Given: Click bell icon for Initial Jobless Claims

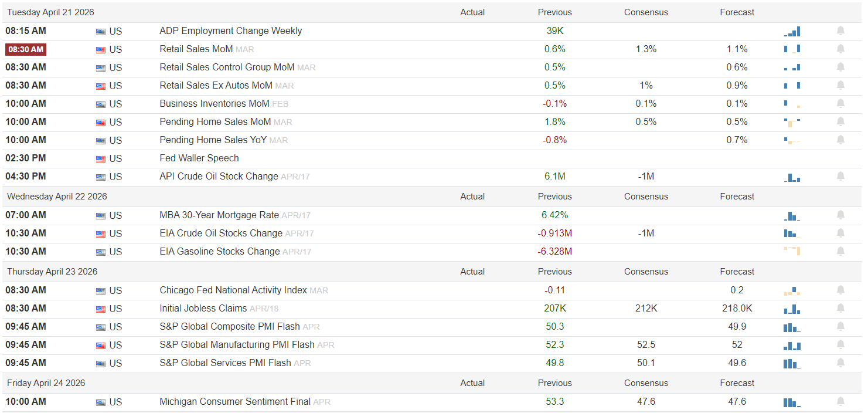Looking at the screenshot, I should pos(840,308).
